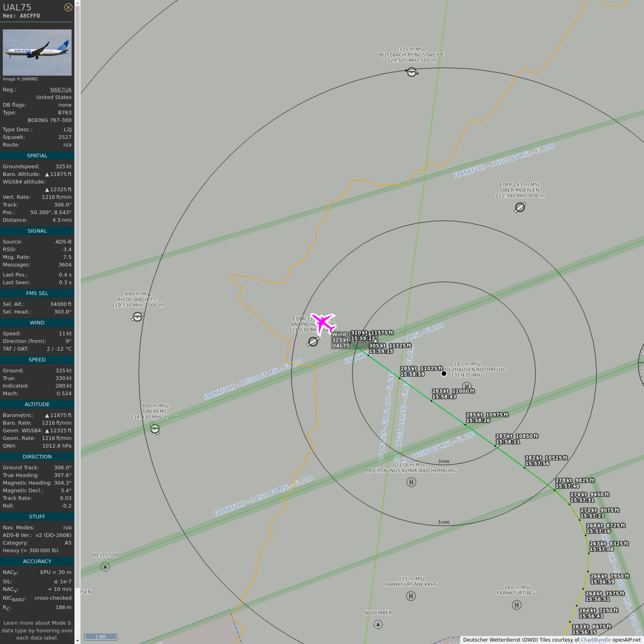Viewport: 644px width, 644px height.
Task: Click the sidebar scrollbar down arrow
Action: point(77,640)
